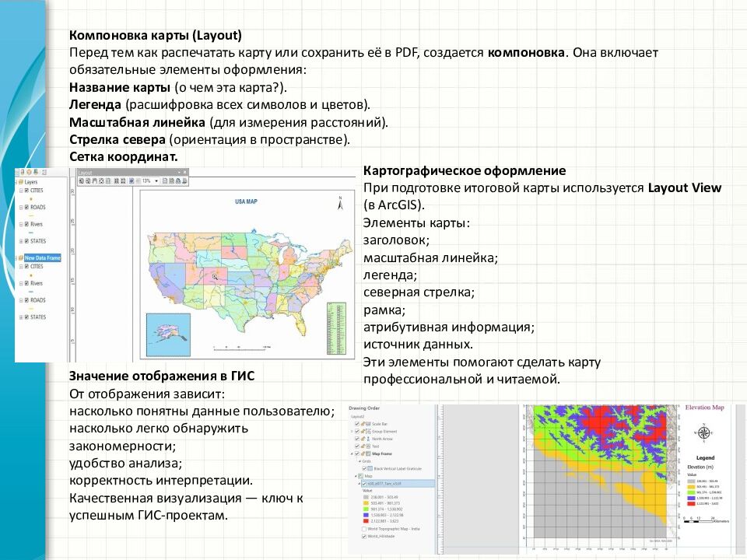Click the Zoom Whole Page icon
747x560 pixels.
[x=103, y=182]
